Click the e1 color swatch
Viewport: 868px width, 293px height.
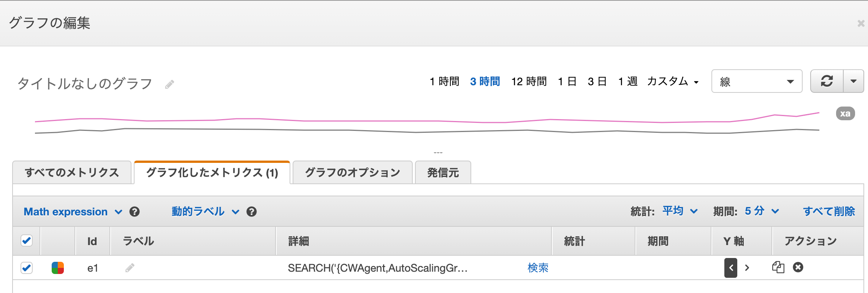coord(58,268)
